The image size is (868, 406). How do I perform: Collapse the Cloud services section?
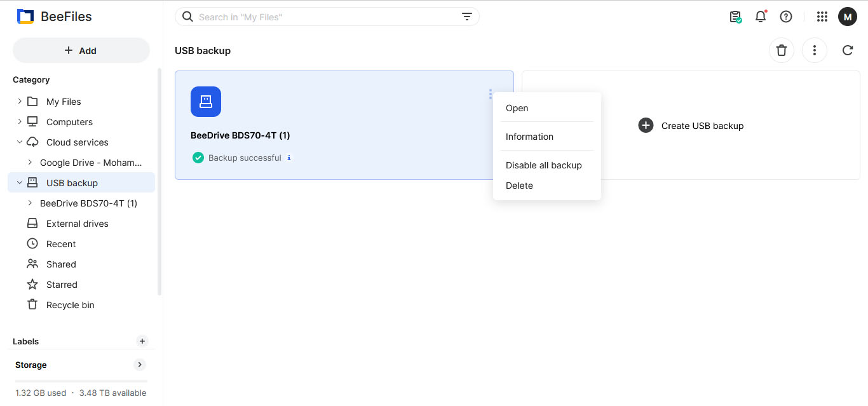[x=20, y=142]
